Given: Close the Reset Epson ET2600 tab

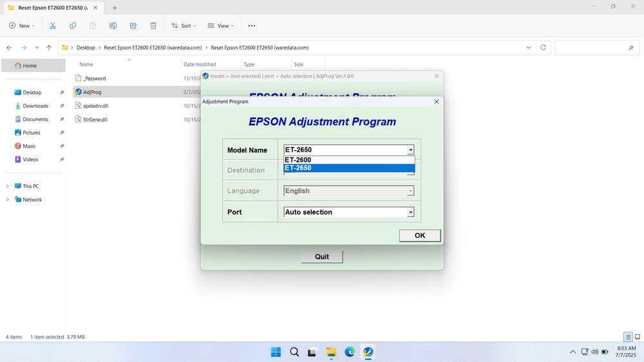Looking at the screenshot, I should [95, 7].
